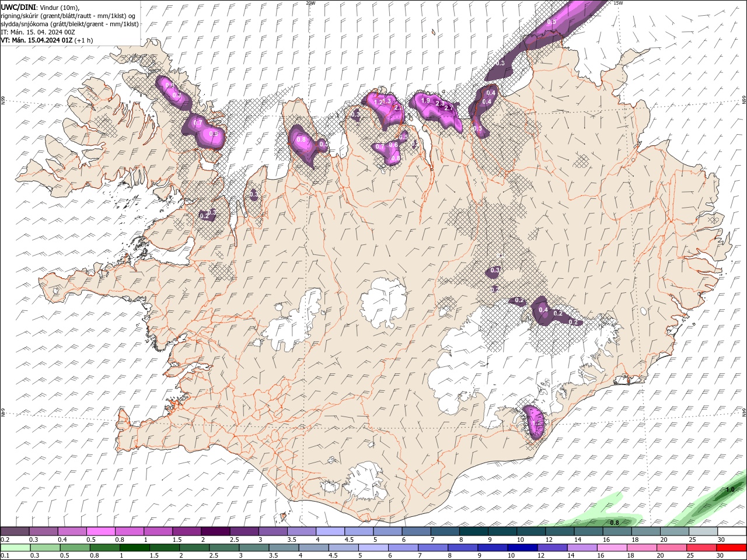Pick the 10 navy swatch in lower scale

521,548
